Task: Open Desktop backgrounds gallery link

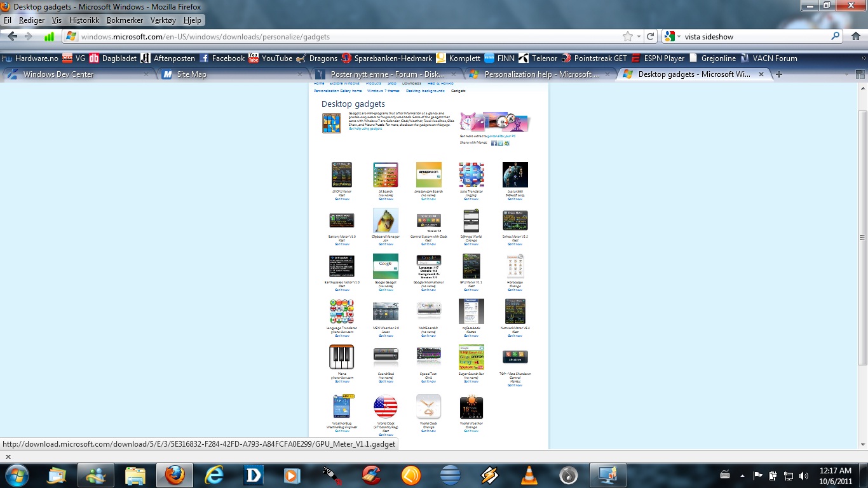Action: pos(425,91)
